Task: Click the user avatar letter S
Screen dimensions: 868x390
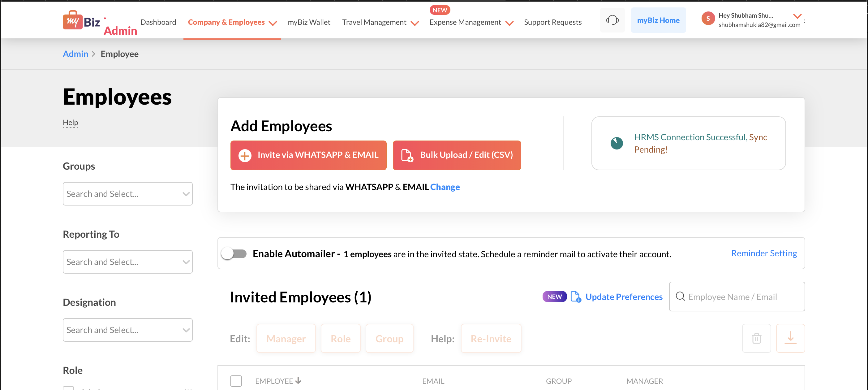Action: click(x=708, y=19)
